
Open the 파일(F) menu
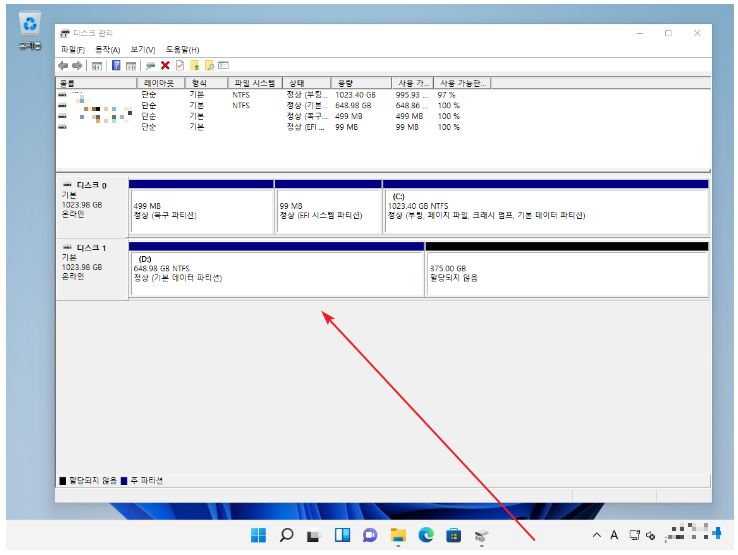point(72,49)
